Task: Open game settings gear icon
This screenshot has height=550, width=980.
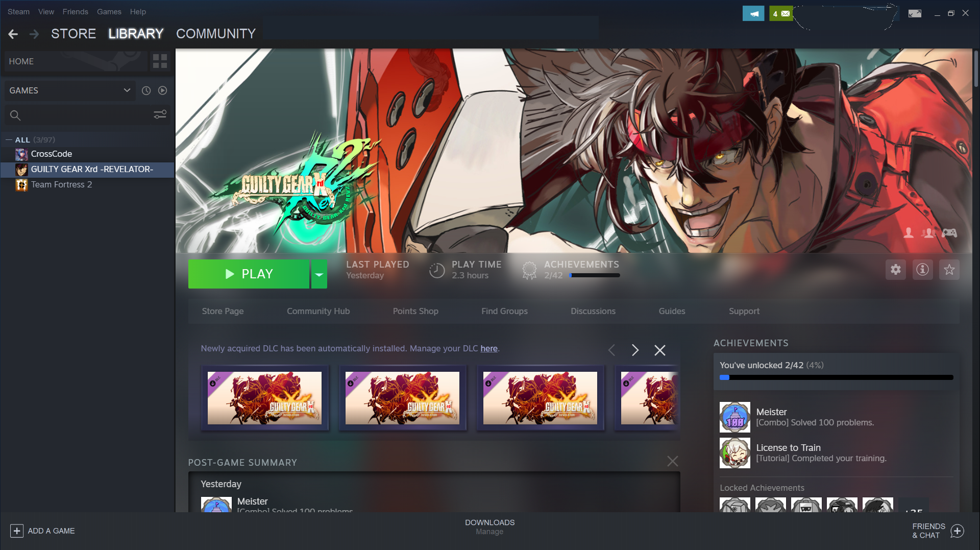Action: (896, 270)
